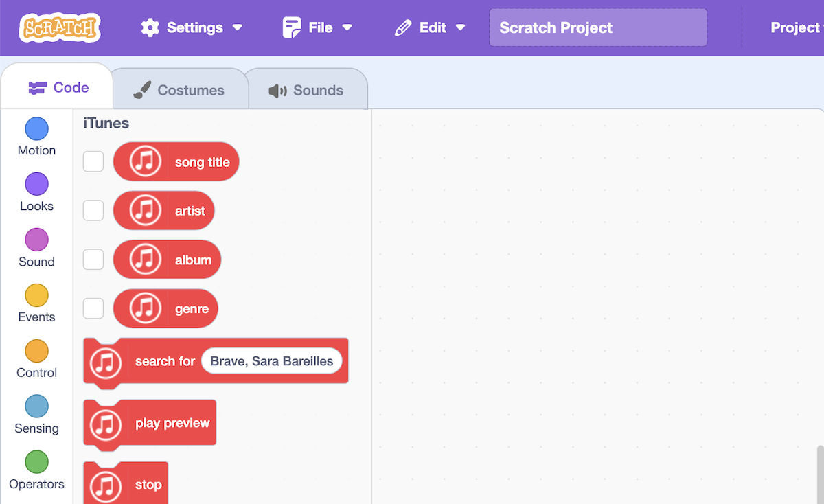824x504 pixels.
Task: Enable the artist reporter checkbox
Action: tap(93, 211)
